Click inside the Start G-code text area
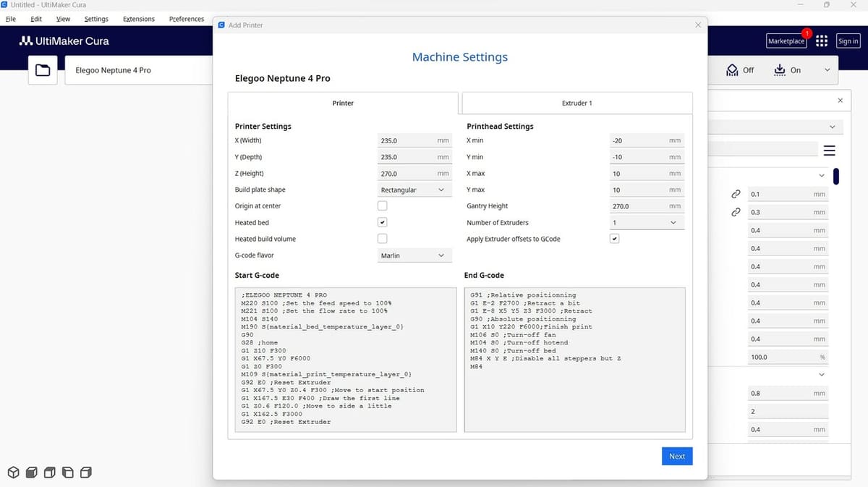This screenshot has height=487, width=868. 346,360
